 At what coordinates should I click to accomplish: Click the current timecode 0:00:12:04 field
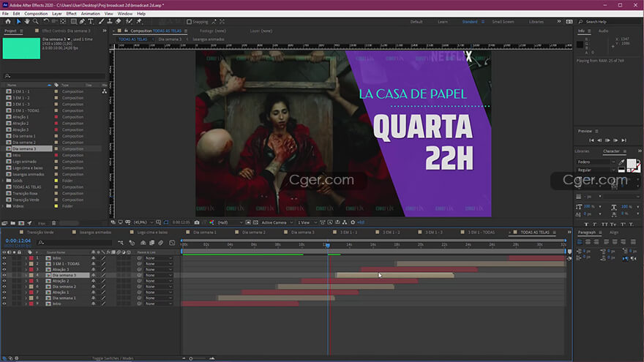[x=18, y=241]
